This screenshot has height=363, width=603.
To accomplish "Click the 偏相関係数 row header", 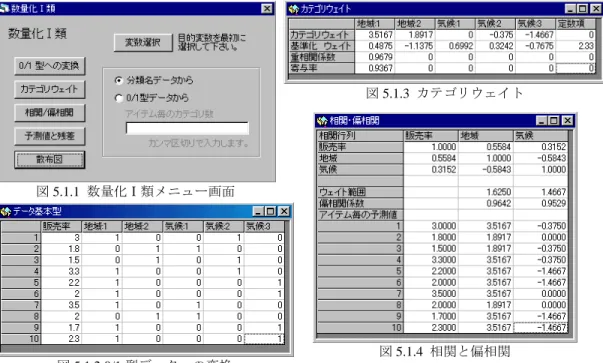I will pos(360,203).
